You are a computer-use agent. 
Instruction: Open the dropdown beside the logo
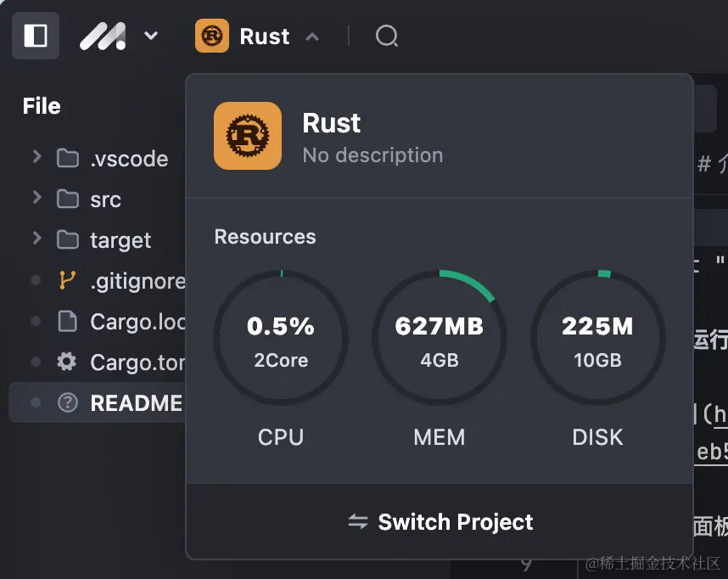151,36
